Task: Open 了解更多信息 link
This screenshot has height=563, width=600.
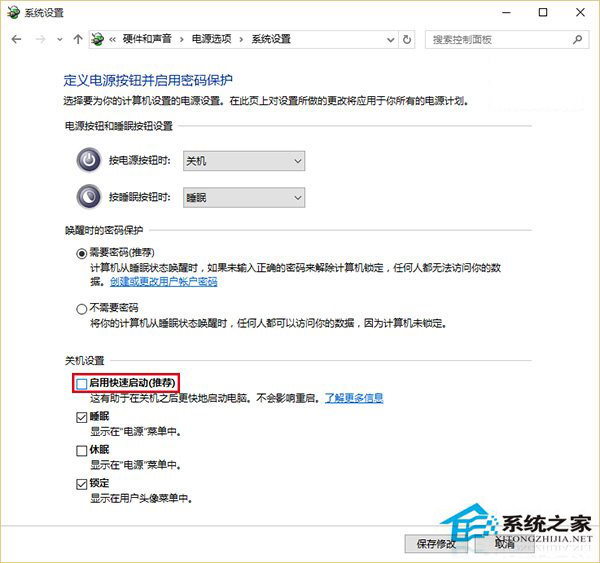Action: pos(354,398)
